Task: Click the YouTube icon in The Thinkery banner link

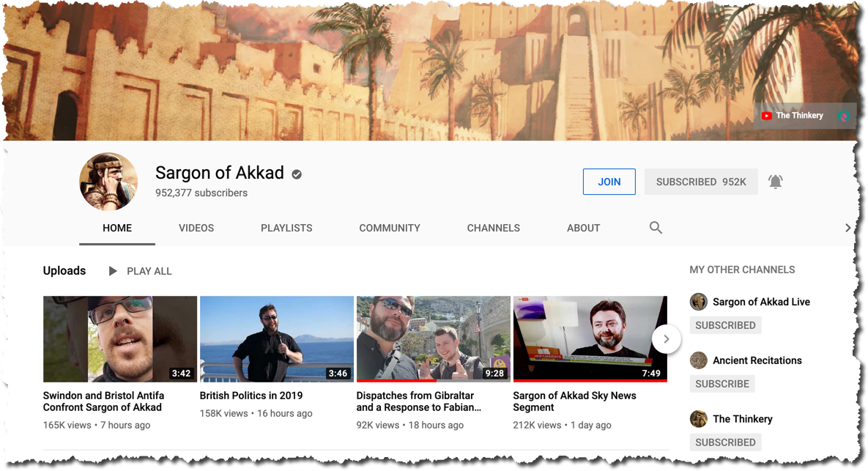Action: tap(767, 116)
